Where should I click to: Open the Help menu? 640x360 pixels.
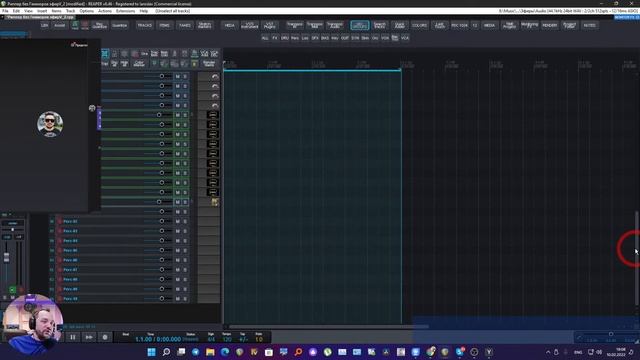[x=144, y=11]
